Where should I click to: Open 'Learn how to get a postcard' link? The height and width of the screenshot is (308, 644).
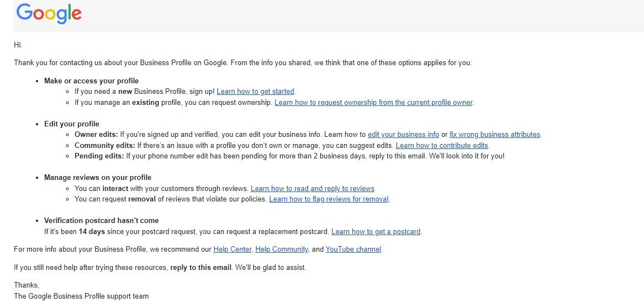click(x=376, y=232)
